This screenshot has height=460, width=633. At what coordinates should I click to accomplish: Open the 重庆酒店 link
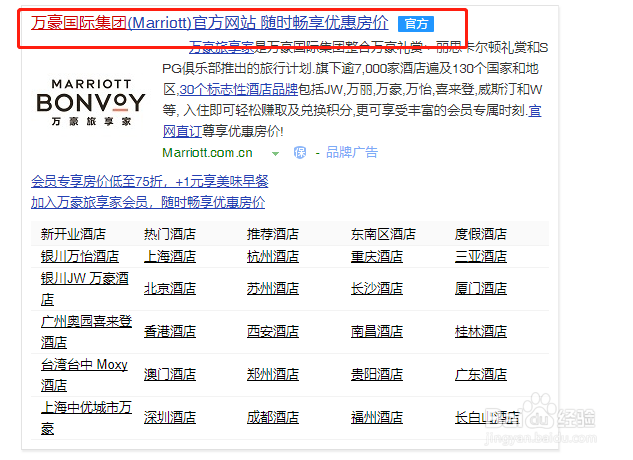[377, 256]
